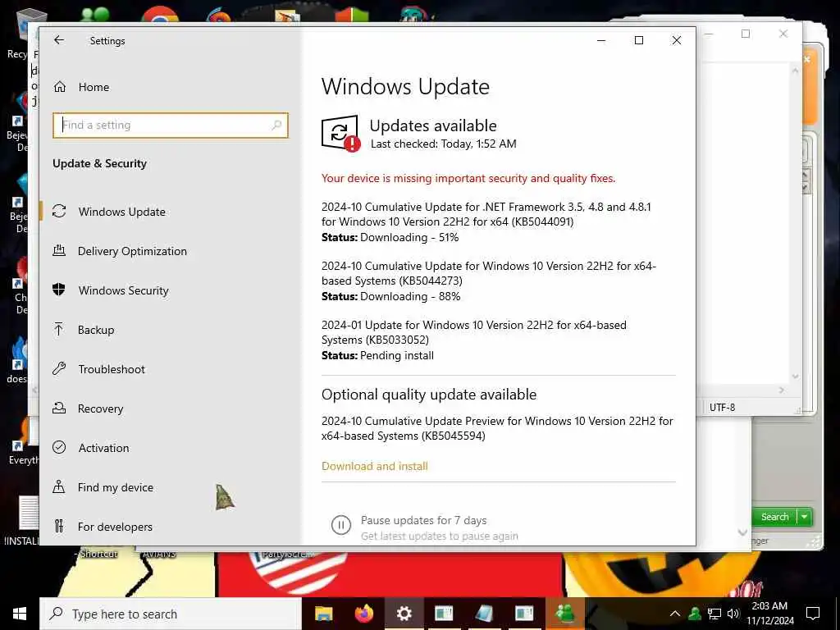Focus the Find a setting search box
The image size is (840, 630).
(x=171, y=126)
